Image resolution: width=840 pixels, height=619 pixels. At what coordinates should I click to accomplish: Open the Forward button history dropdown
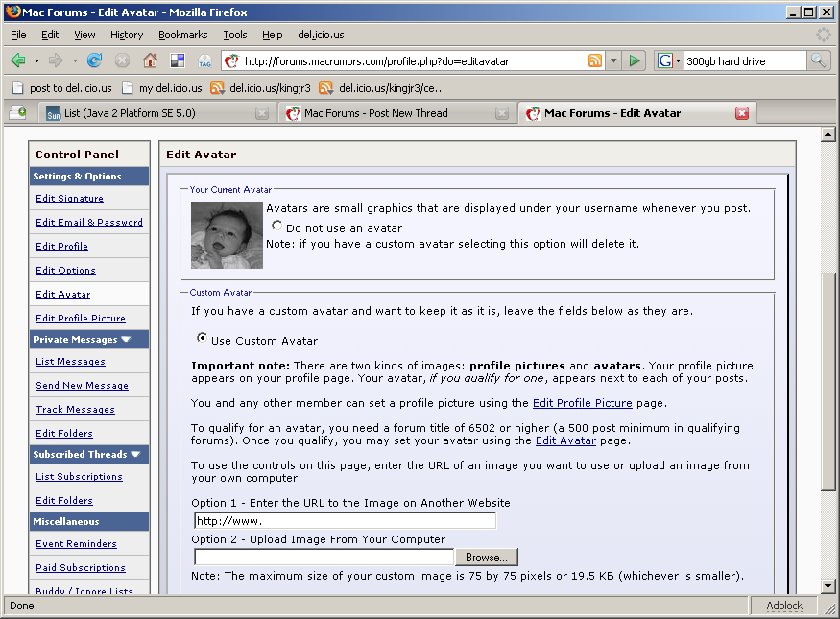click(75, 60)
